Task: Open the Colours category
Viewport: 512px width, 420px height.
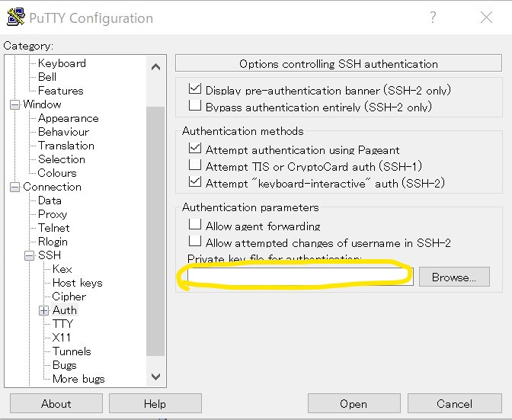Action: [57, 173]
